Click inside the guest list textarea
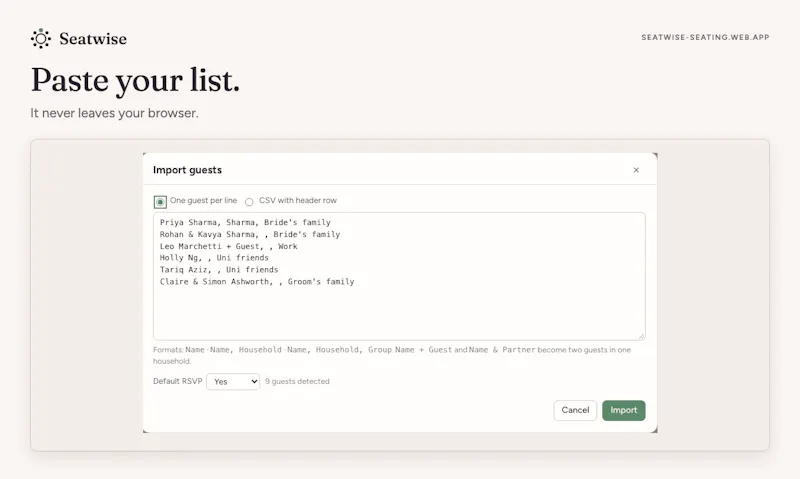Screen dimensions: 800x479 click(399, 276)
